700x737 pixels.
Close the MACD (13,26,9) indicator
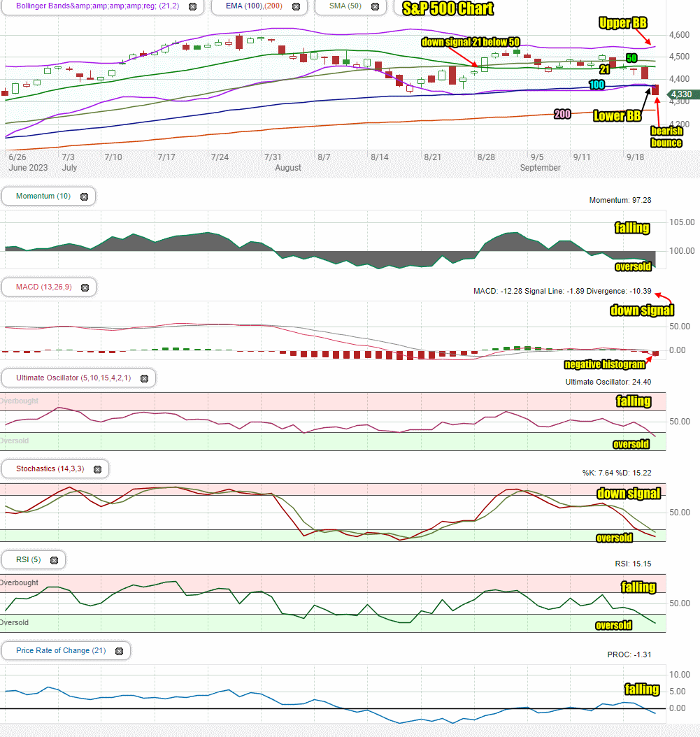85,287
